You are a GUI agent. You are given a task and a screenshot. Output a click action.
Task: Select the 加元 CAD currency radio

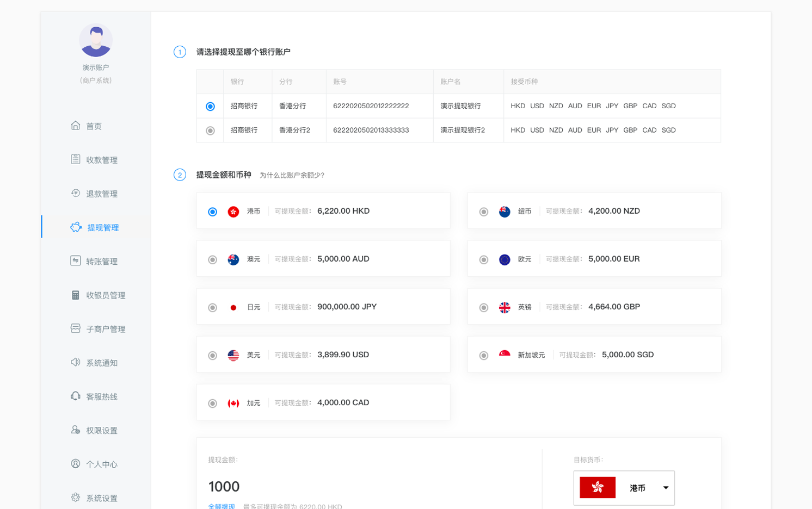(213, 403)
